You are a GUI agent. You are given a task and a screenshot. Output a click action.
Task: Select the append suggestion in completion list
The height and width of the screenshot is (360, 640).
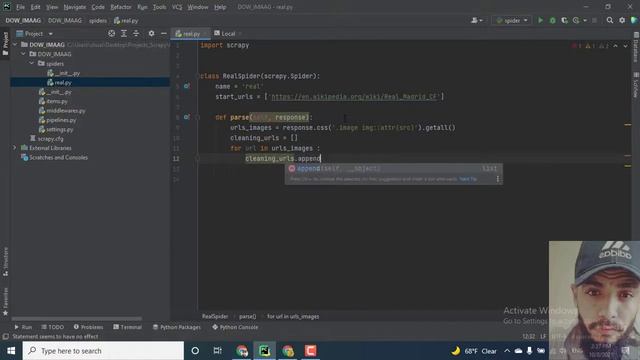(x=393, y=169)
